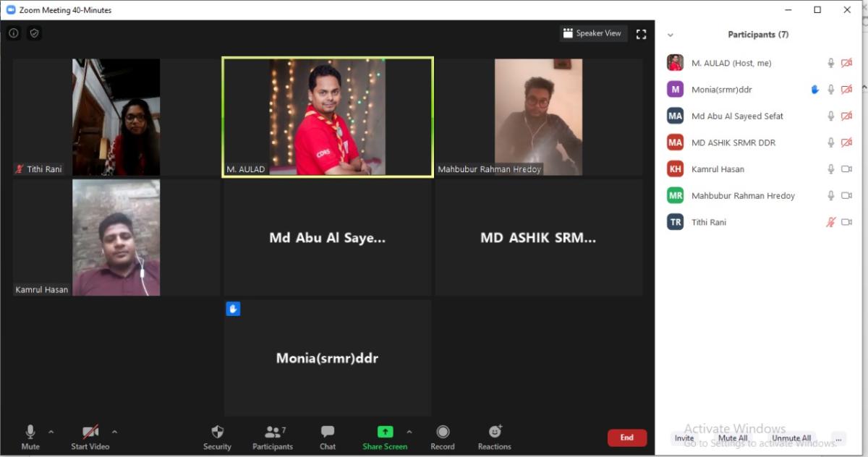Invite more participants
Screen dimensions: 868x457
point(684,438)
